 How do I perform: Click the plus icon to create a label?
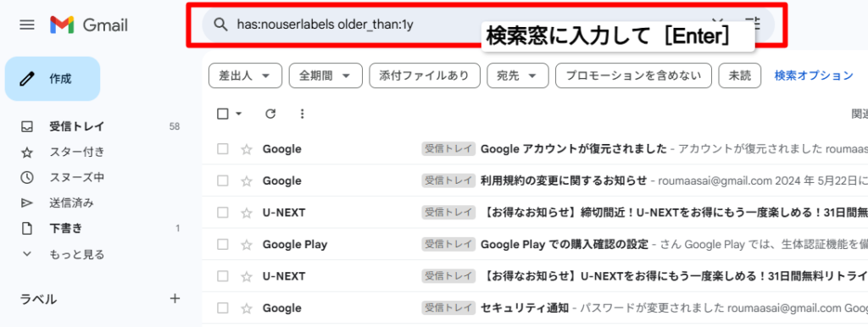(x=175, y=299)
